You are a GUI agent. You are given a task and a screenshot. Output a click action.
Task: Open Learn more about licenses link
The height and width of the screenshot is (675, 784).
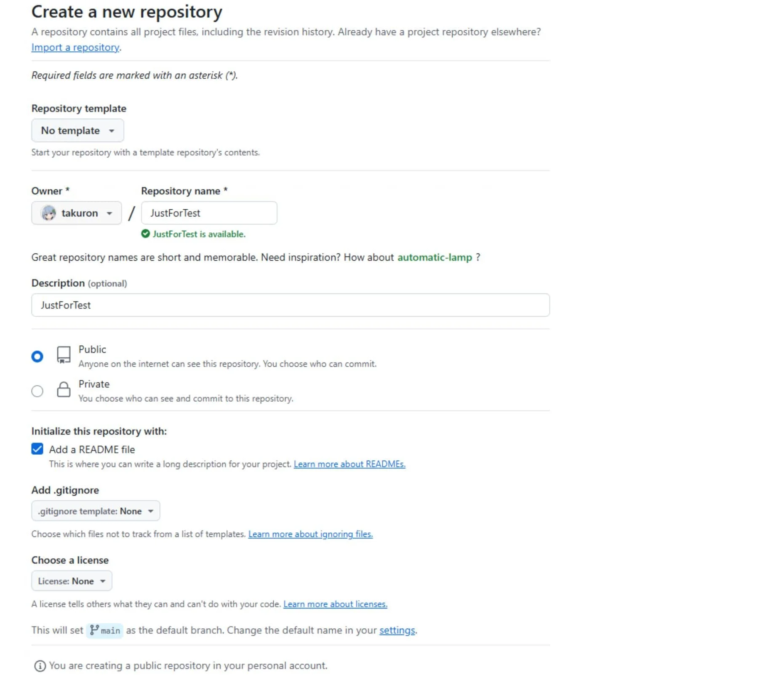[335, 604]
